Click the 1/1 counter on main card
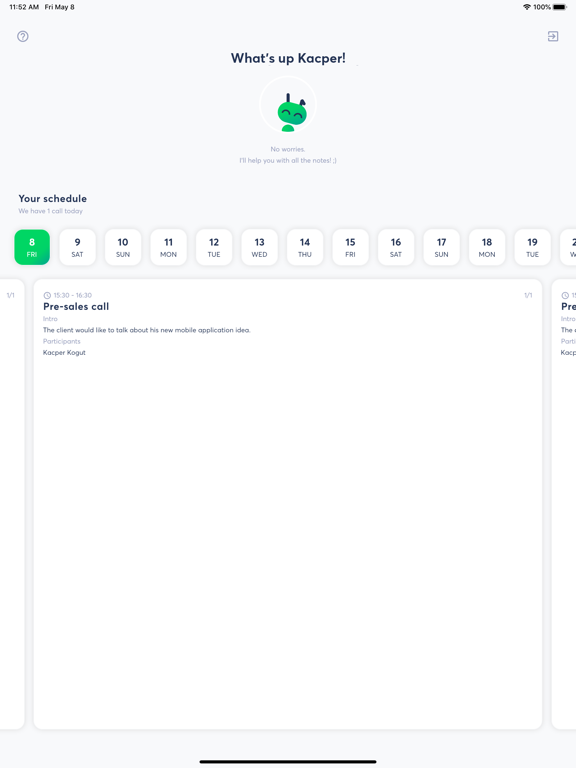 (x=528, y=295)
